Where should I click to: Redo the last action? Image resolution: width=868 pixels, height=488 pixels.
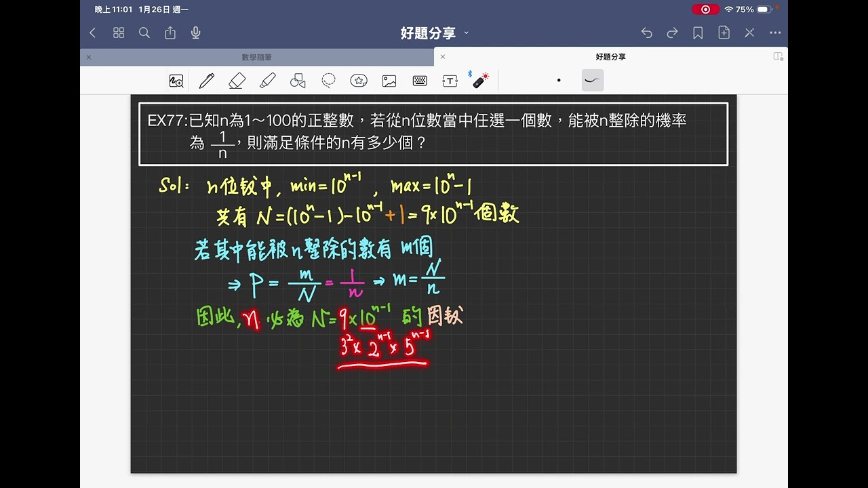pyautogui.click(x=672, y=33)
